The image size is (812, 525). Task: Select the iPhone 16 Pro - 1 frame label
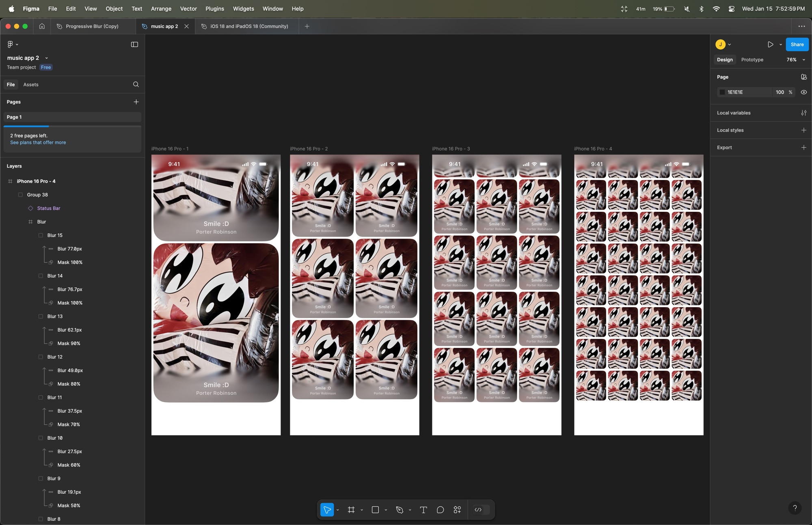click(170, 148)
